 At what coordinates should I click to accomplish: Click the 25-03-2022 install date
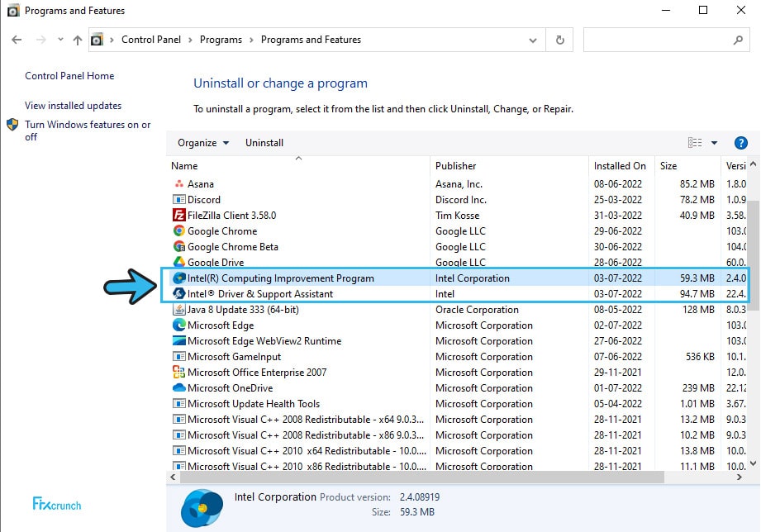[617, 200]
